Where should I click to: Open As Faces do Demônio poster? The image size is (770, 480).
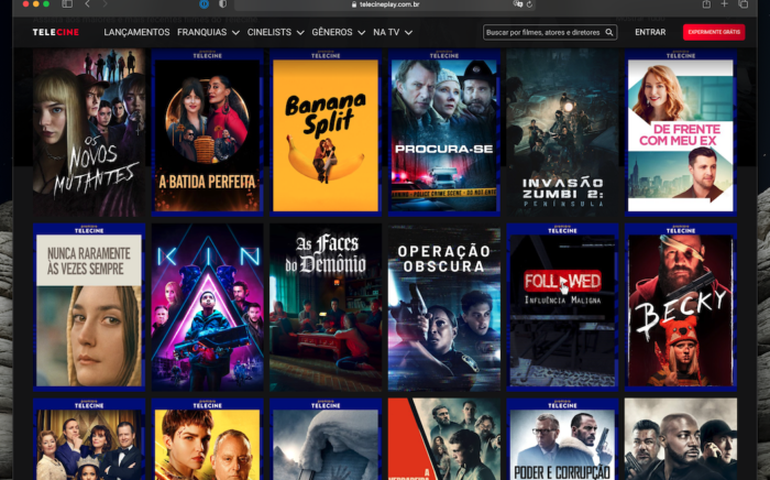tap(326, 308)
